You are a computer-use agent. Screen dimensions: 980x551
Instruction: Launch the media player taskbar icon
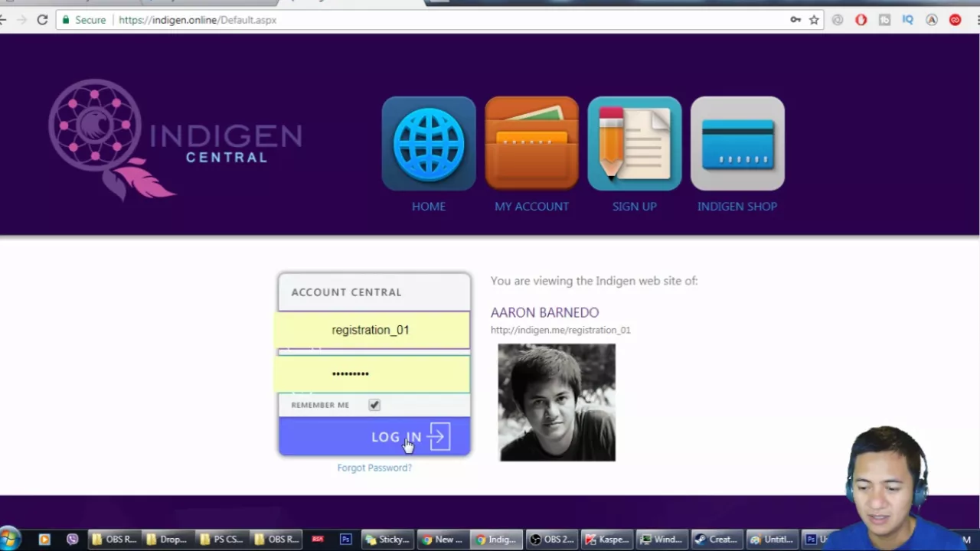44,540
